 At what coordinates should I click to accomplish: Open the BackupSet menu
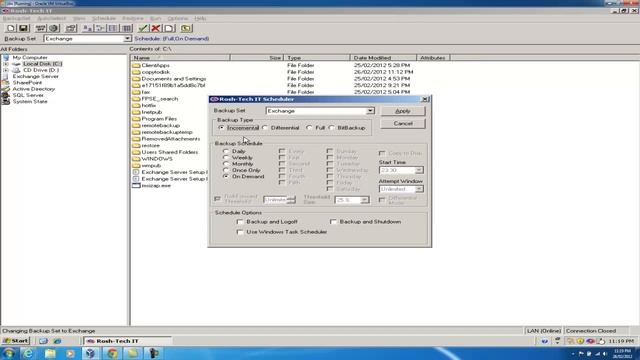[16, 18]
